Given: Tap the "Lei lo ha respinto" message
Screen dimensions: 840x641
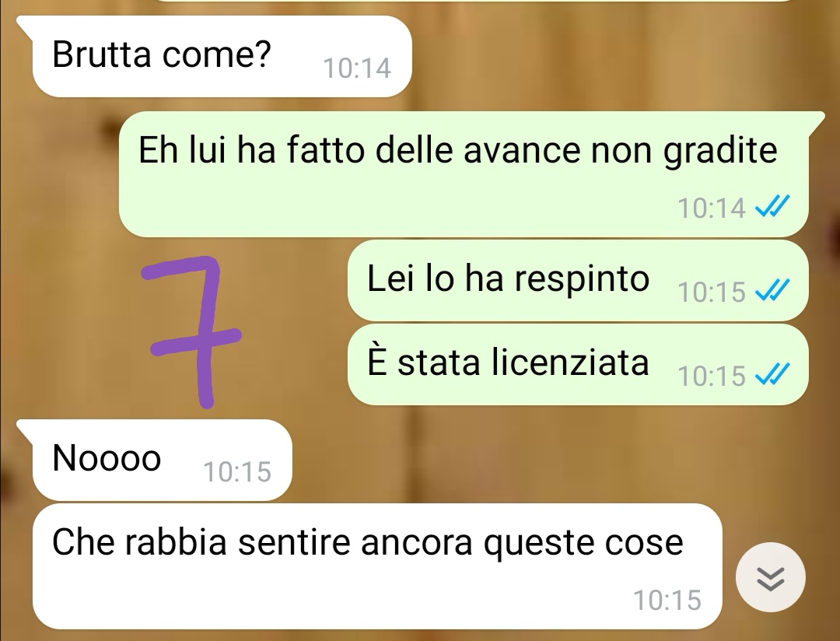Looking at the screenshot, I should pyautogui.click(x=578, y=280).
